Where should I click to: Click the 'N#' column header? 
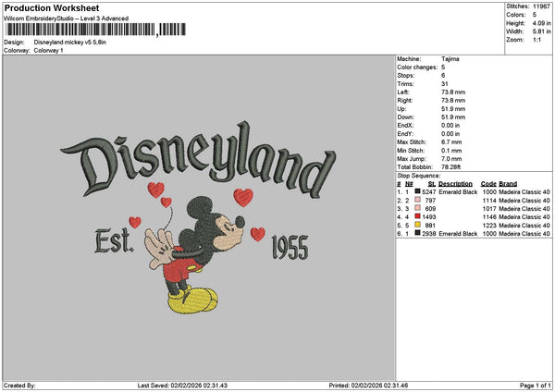coord(409,184)
